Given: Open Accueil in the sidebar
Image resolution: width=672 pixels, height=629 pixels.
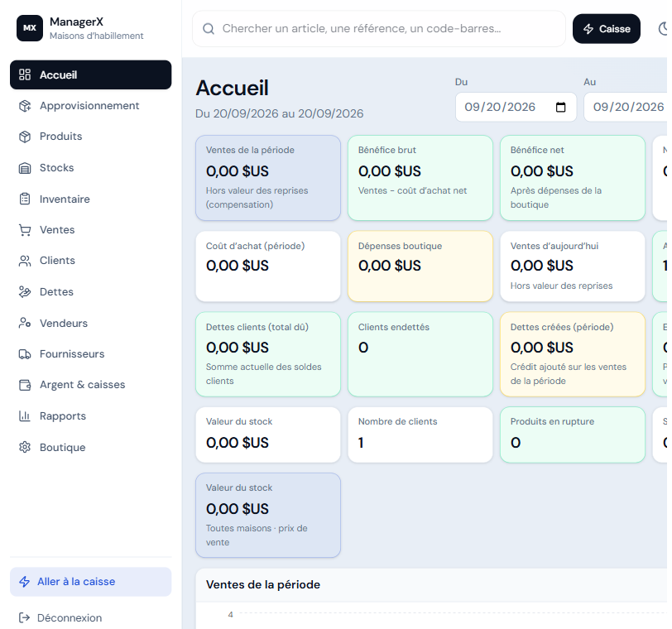Looking at the screenshot, I should [x=91, y=74].
